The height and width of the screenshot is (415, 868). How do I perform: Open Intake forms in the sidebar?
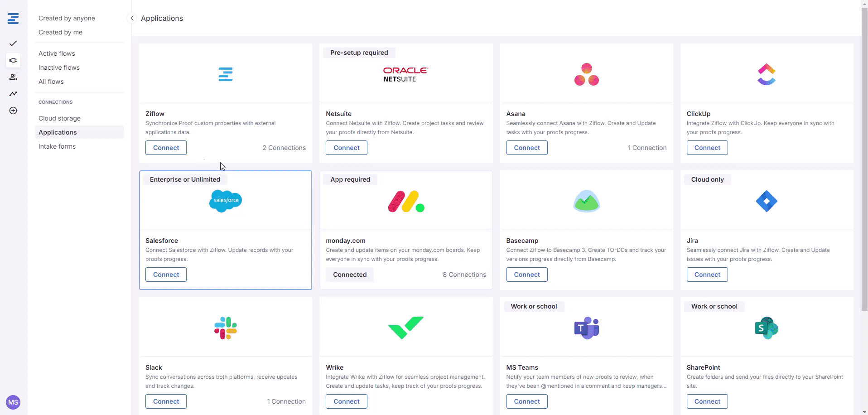point(57,146)
